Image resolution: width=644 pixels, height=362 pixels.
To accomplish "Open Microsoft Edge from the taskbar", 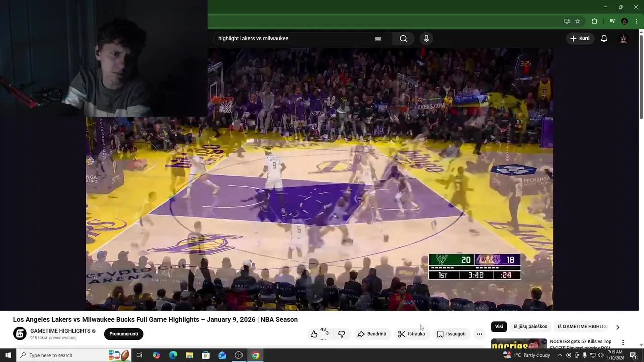I will tap(173, 355).
